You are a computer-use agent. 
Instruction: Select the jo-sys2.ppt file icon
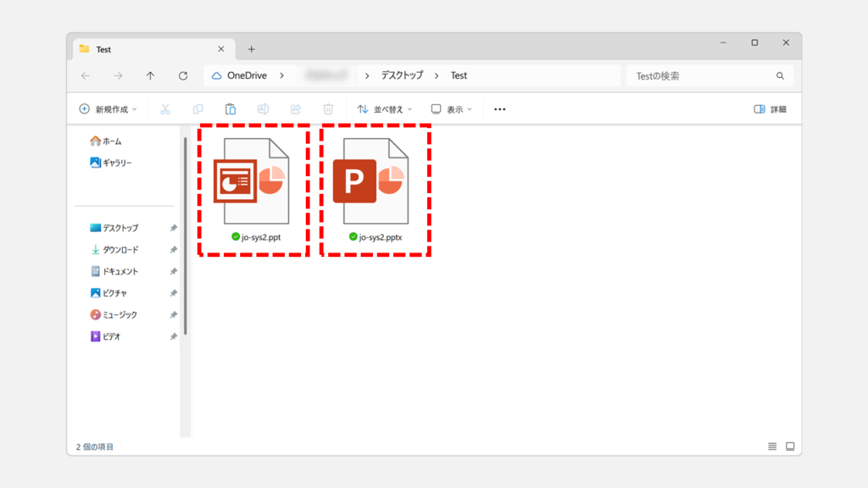coord(253,181)
